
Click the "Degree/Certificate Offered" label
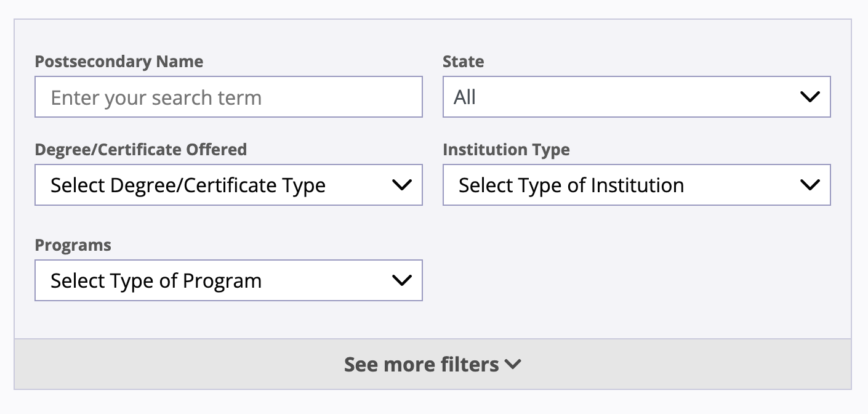(140, 150)
